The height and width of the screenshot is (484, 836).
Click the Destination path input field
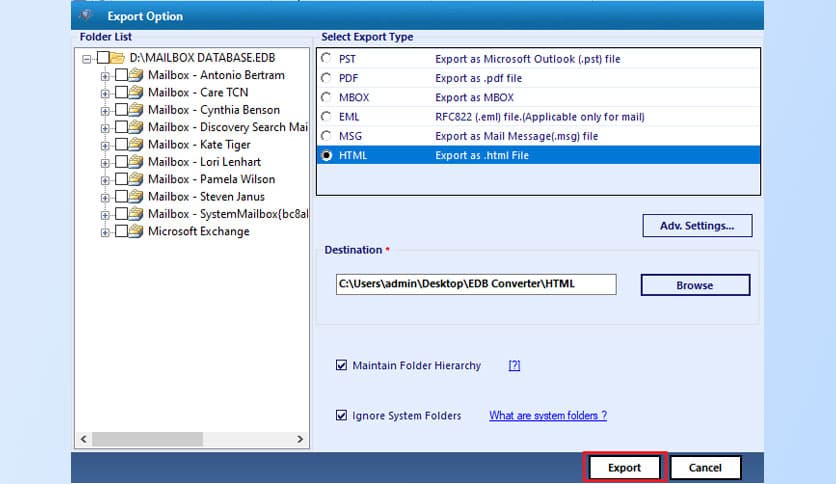point(476,284)
